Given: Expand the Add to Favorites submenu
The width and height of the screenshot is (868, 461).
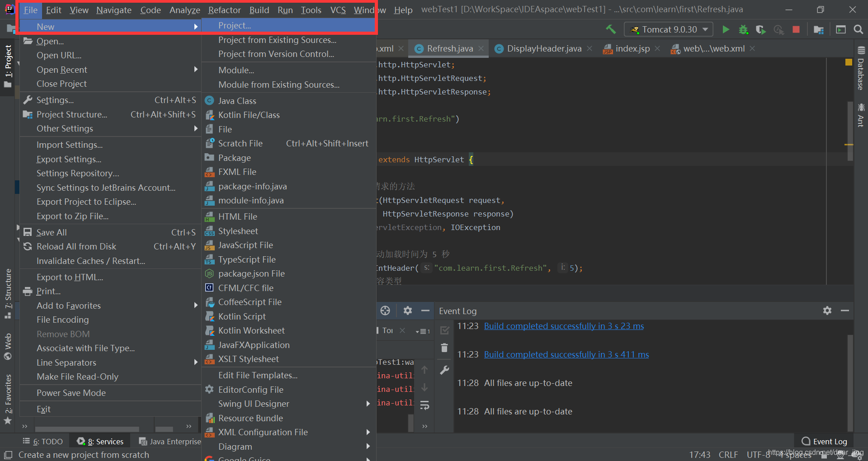Looking at the screenshot, I should (111, 306).
